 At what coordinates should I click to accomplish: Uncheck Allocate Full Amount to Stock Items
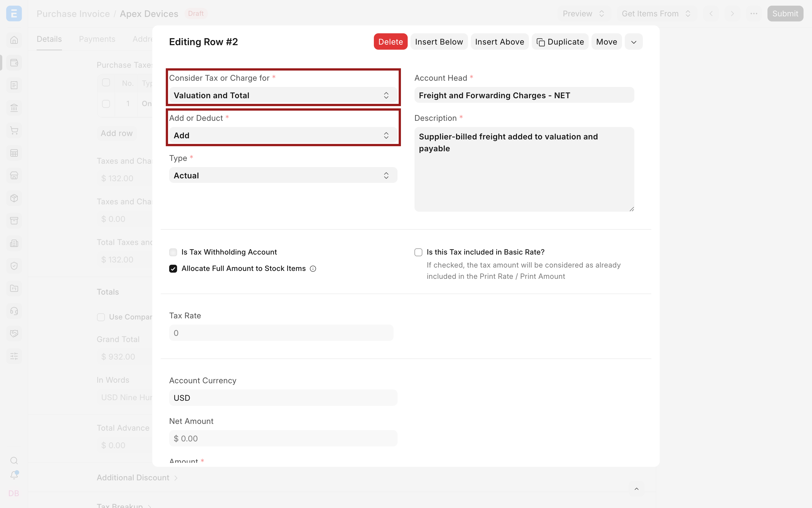(x=173, y=269)
